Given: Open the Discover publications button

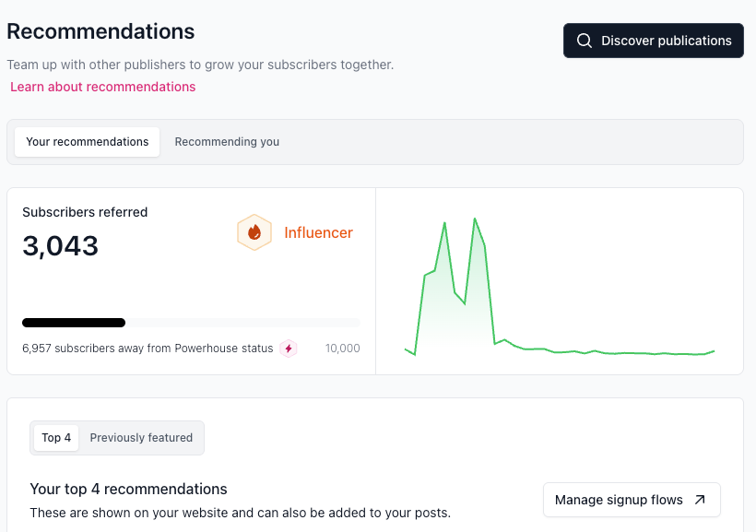Looking at the screenshot, I should click(x=653, y=41).
